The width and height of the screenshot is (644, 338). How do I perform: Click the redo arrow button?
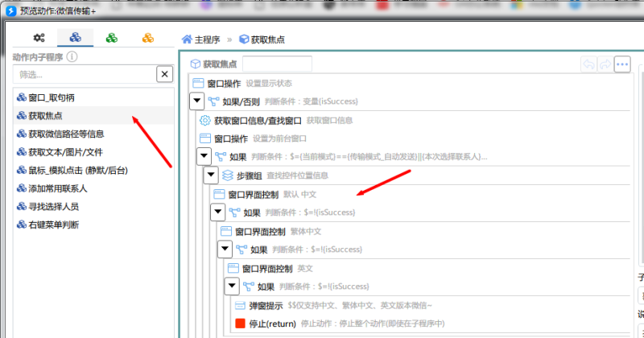point(605,64)
